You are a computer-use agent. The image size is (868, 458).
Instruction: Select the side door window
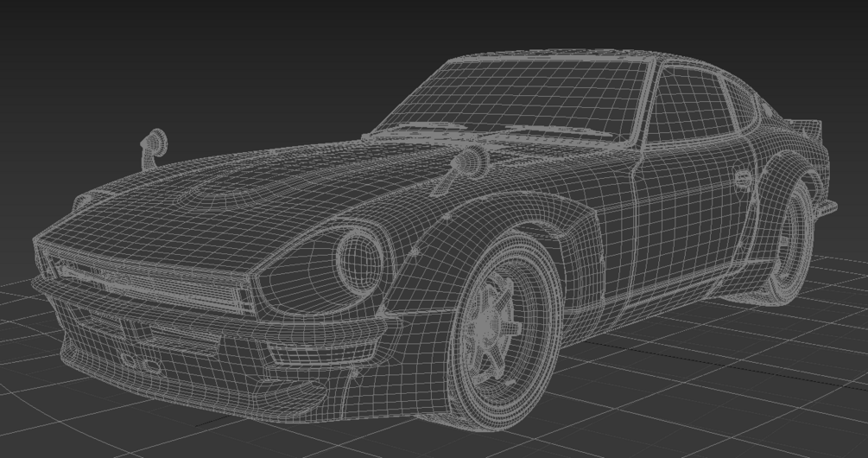coord(692,105)
